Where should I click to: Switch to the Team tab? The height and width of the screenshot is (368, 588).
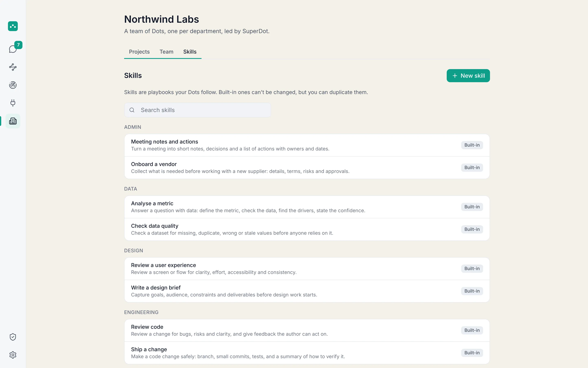(x=166, y=52)
